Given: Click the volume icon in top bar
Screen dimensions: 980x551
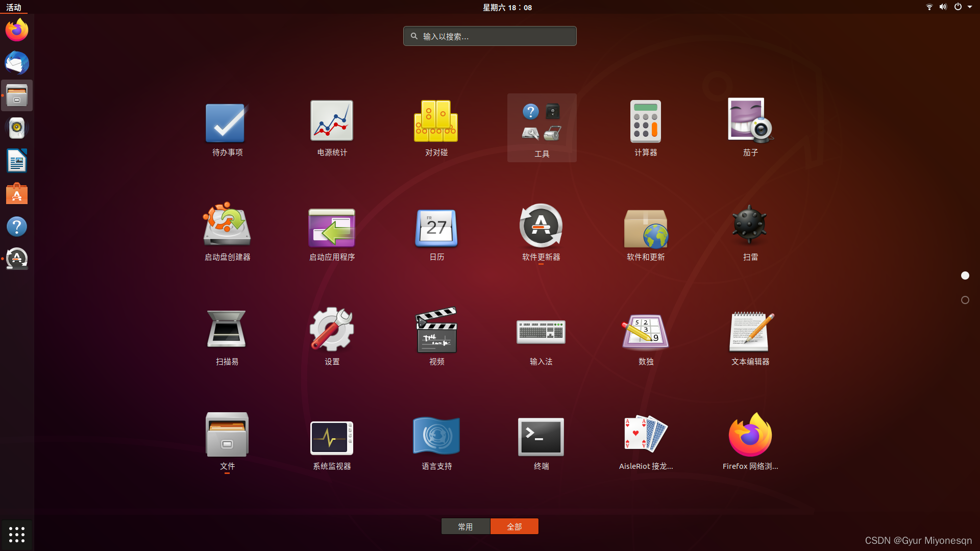Looking at the screenshot, I should click(943, 7).
